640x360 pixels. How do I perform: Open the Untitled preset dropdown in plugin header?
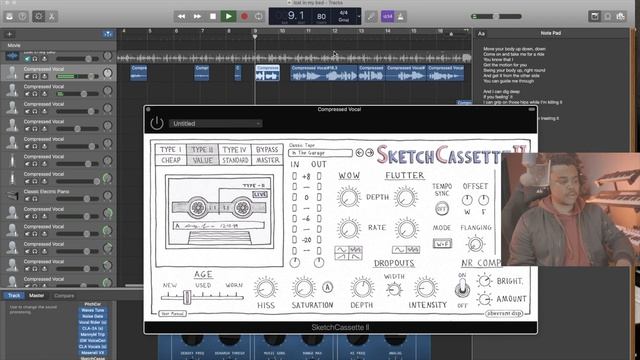click(216, 123)
